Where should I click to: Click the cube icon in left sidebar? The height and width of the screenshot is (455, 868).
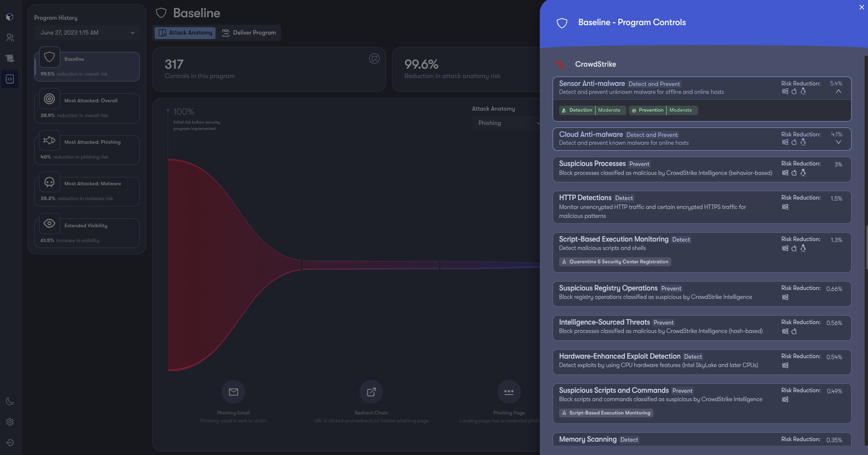9,17
